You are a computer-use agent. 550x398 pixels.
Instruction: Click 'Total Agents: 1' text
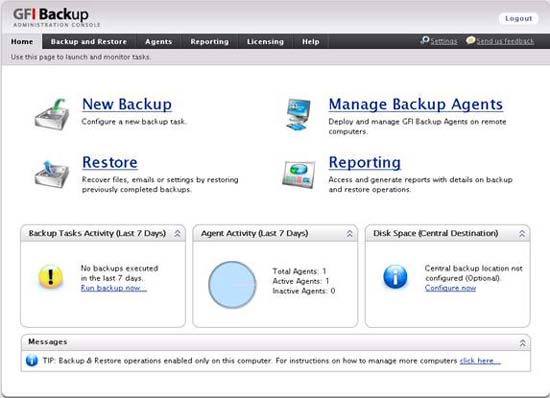tap(300, 271)
